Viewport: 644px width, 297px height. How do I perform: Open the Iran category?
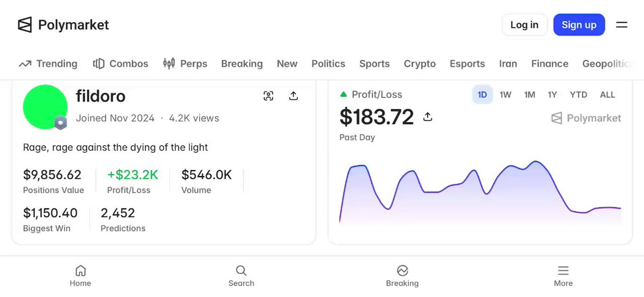(508, 63)
